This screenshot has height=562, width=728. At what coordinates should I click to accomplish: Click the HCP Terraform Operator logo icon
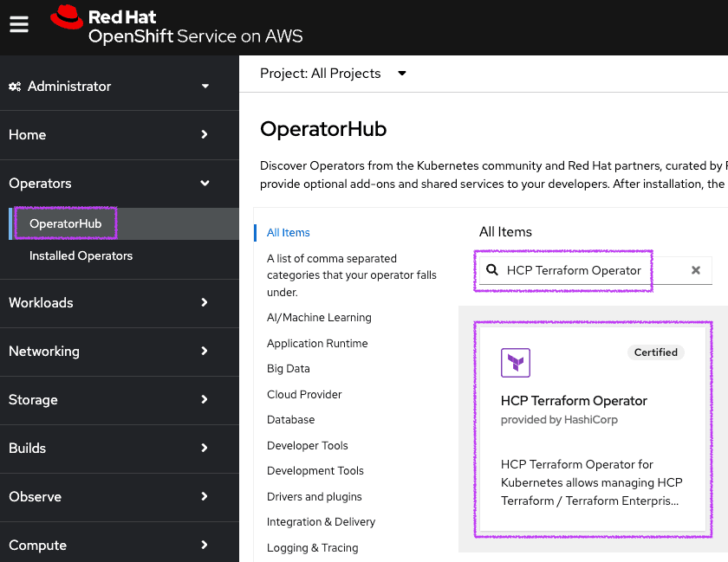click(x=516, y=362)
